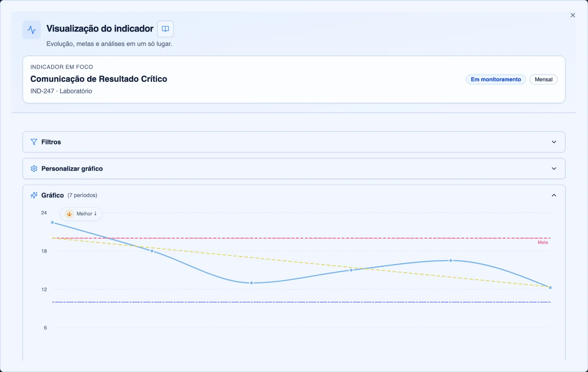Click indicator title Comunicação de Resultado Crítico
This screenshot has width=588, height=372.
[99, 79]
